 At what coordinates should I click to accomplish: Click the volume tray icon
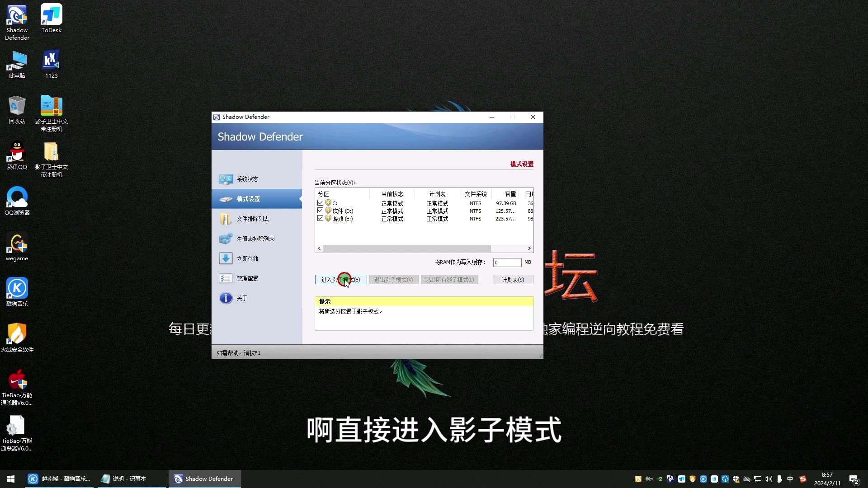point(769,479)
